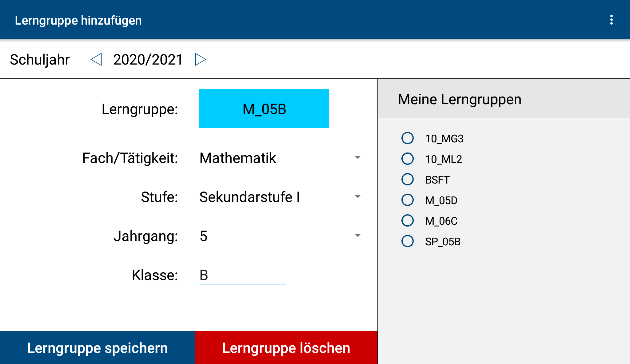Select the BSFT radio button

click(x=408, y=180)
